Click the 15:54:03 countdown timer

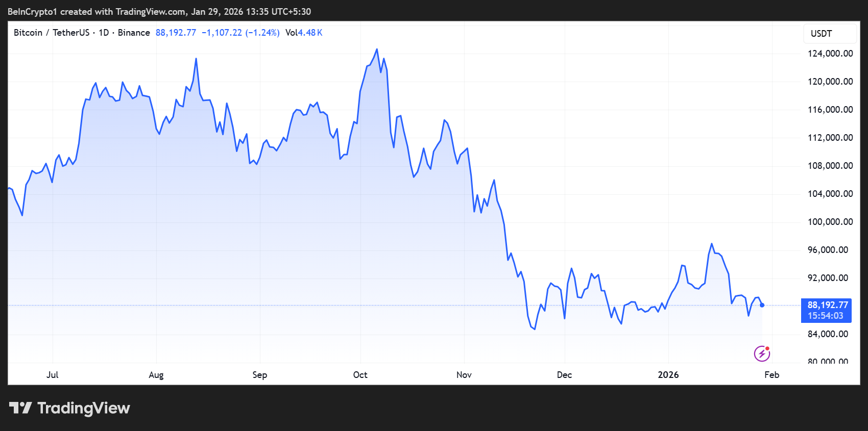point(825,316)
